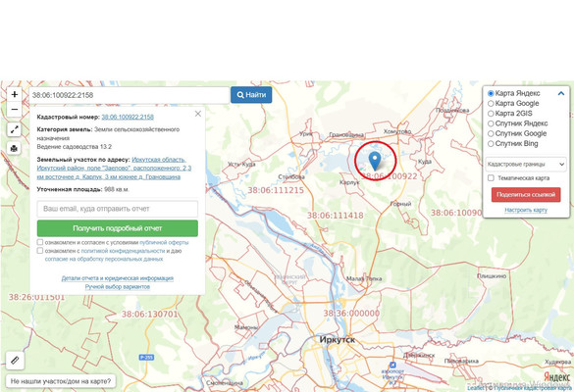
Task: Click the Поделиться ссылкой button
Action: click(526, 195)
